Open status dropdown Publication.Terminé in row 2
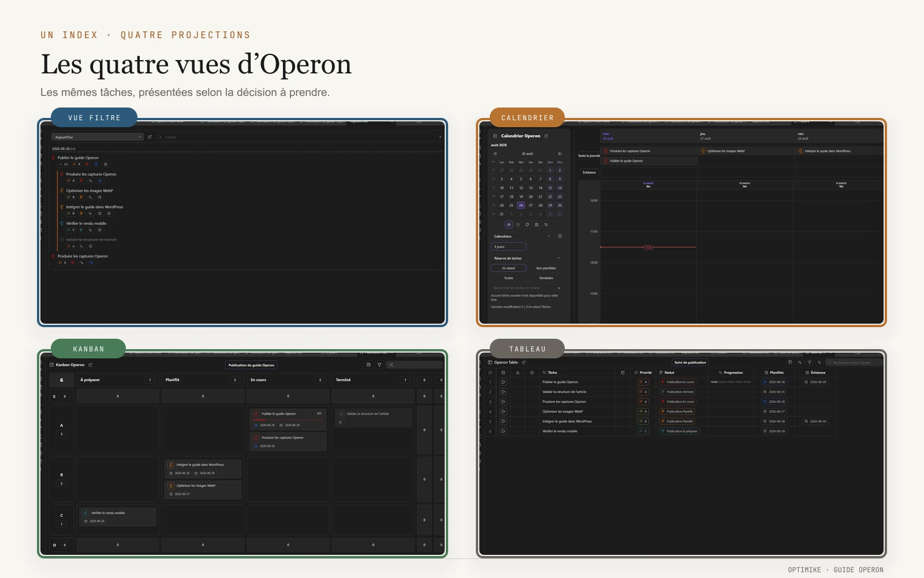 [677, 392]
